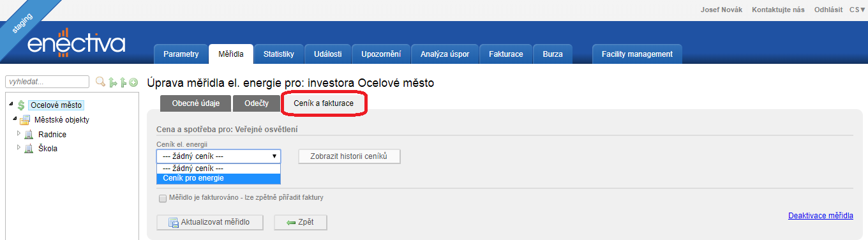Open the Odečty sub-tab
This screenshot has width=868, height=240.
click(x=256, y=103)
